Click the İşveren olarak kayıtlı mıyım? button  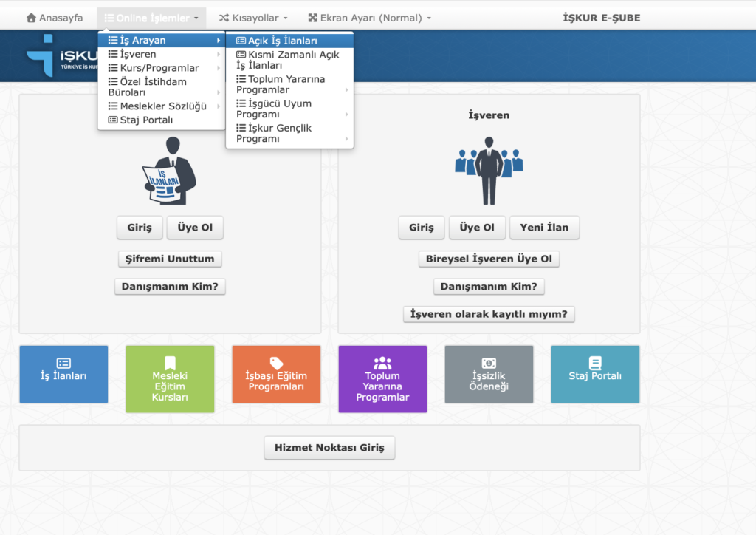point(489,314)
